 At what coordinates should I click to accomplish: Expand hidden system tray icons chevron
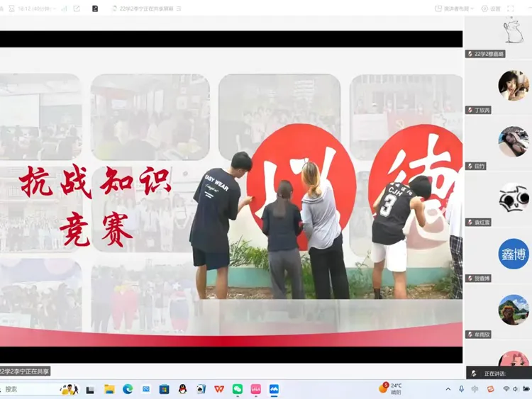point(448,389)
